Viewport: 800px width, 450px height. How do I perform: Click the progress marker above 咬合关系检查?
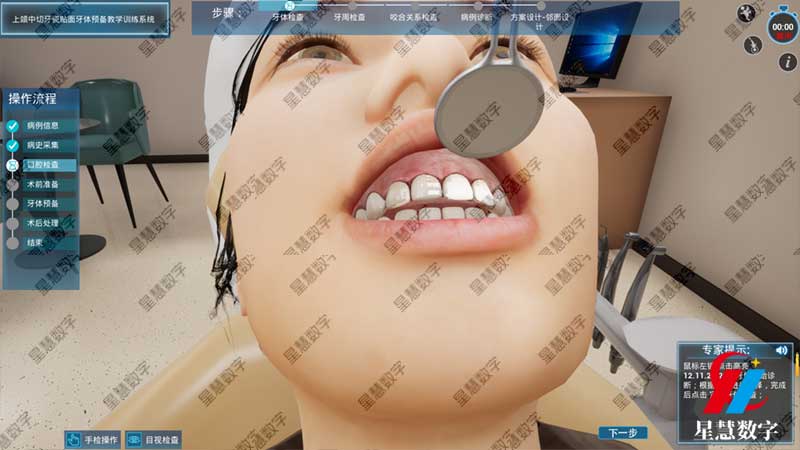[x=415, y=6]
